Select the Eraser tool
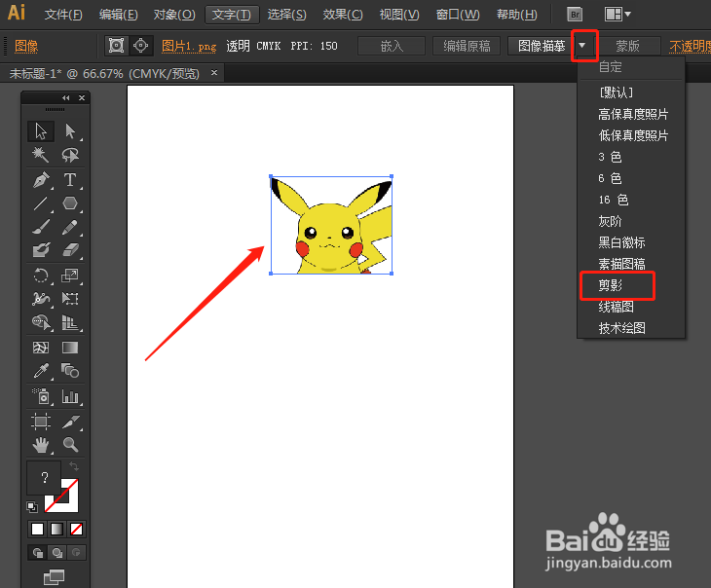711x588 pixels. tap(70, 250)
